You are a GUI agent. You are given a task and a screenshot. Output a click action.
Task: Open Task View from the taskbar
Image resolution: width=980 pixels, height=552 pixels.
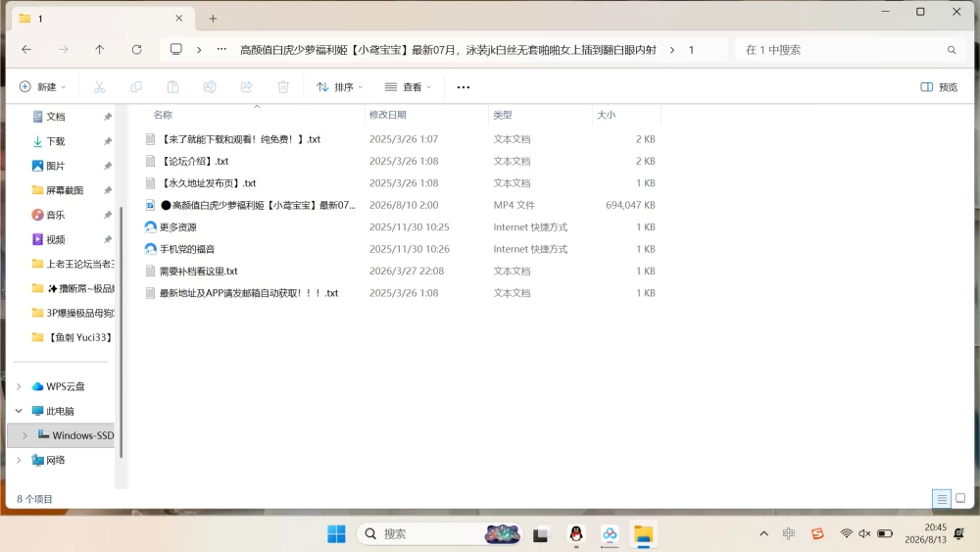click(x=541, y=534)
